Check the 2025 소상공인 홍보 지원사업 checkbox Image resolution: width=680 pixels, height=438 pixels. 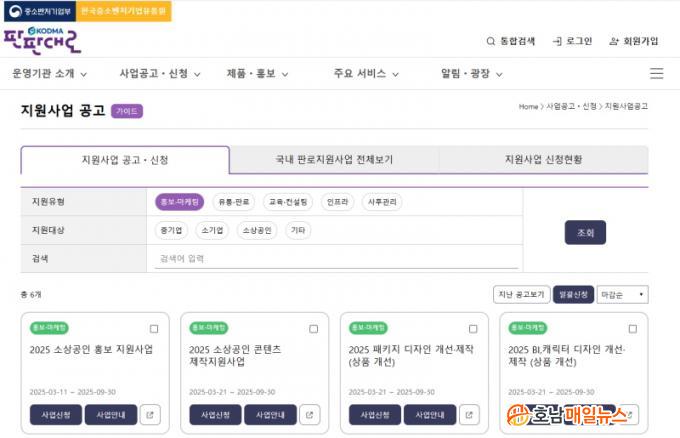(154, 328)
